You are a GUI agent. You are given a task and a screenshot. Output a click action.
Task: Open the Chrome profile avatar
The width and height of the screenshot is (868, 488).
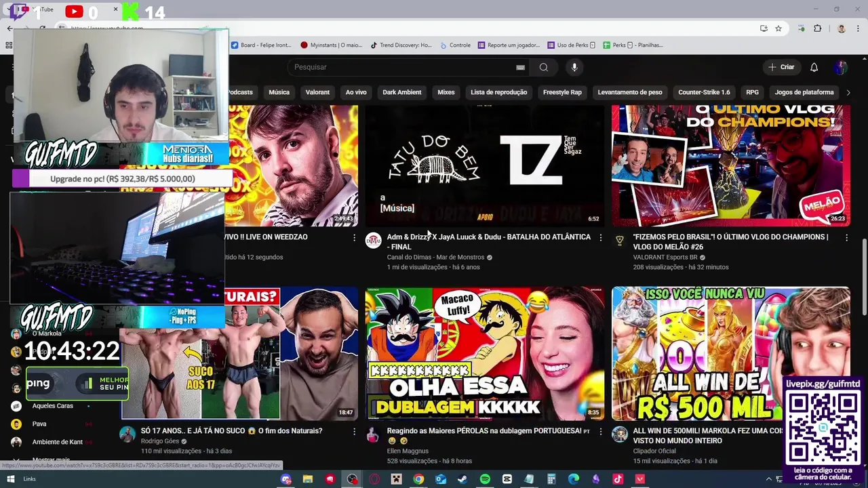(841, 28)
